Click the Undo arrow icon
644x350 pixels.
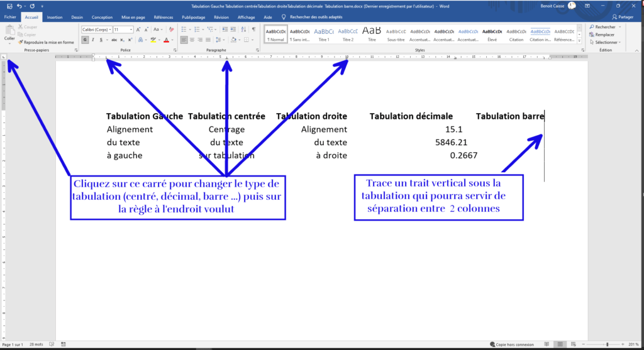coord(20,6)
